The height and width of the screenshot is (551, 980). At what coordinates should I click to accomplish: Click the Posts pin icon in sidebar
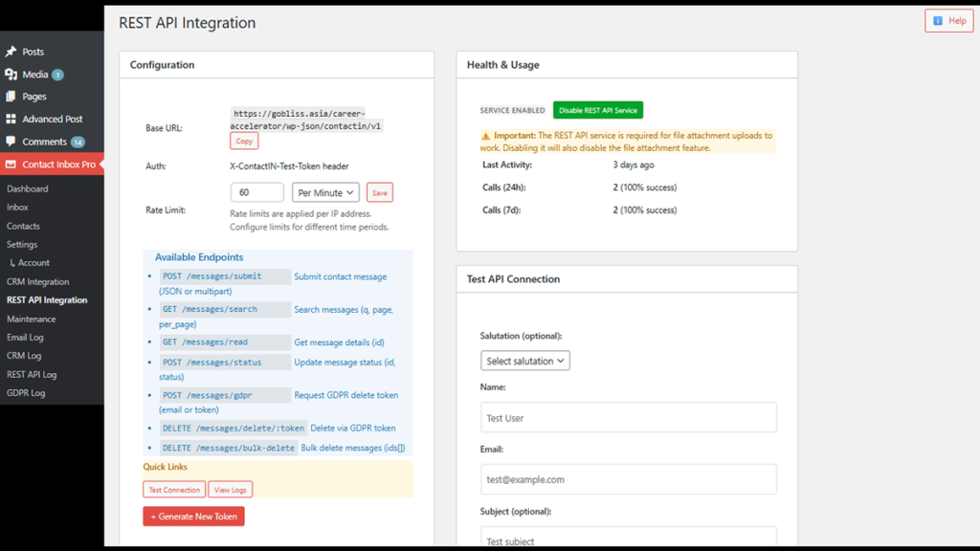tap(11, 52)
